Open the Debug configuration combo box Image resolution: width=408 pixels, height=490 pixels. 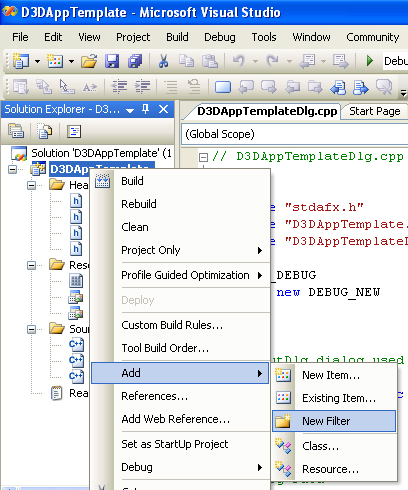pyautogui.click(x=395, y=61)
